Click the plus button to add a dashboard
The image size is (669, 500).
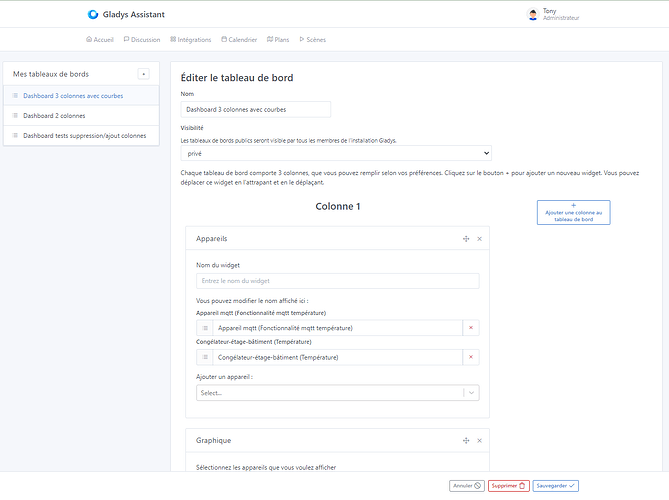[143, 74]
